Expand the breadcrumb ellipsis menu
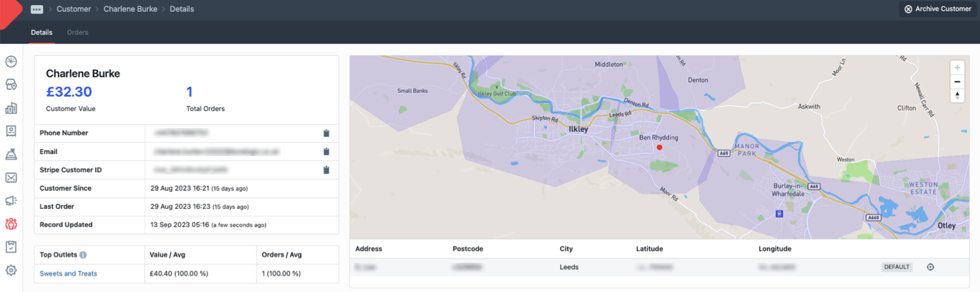The height and width of the screenshot is (292, 980). (37, 9)
